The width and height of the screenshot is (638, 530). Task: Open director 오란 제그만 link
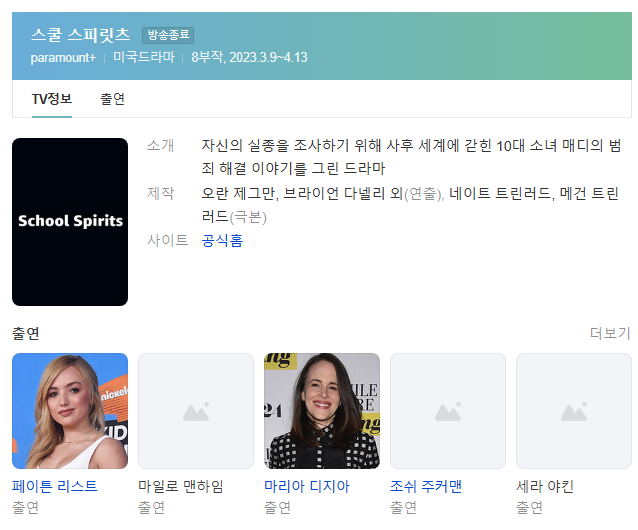point(235,193)
